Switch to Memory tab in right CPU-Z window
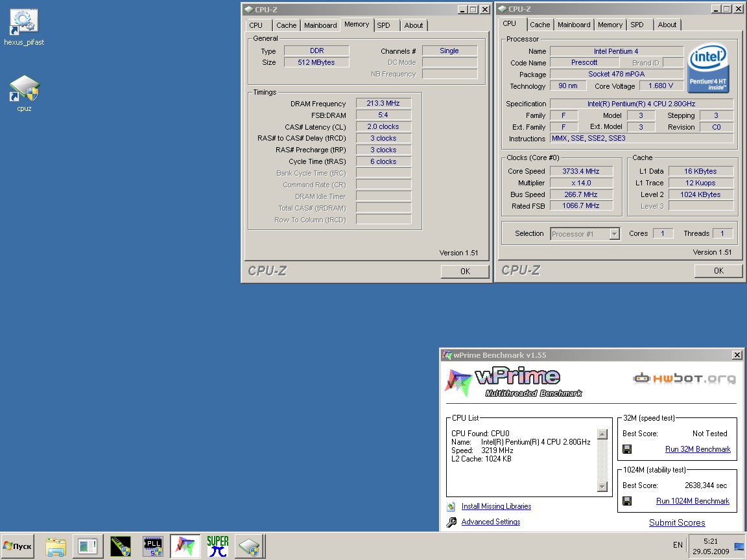This screenshot has width=747, height=560. point(610,25)
